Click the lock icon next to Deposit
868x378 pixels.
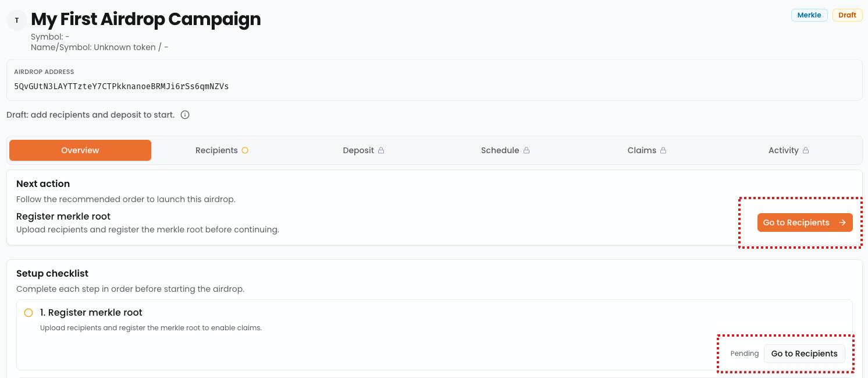[381, 150]
